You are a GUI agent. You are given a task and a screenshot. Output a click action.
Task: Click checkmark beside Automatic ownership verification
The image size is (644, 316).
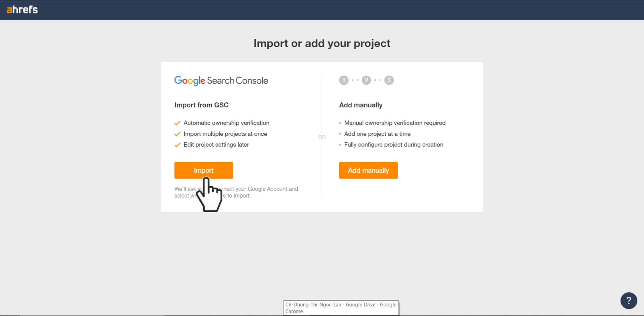pos(177,123)
